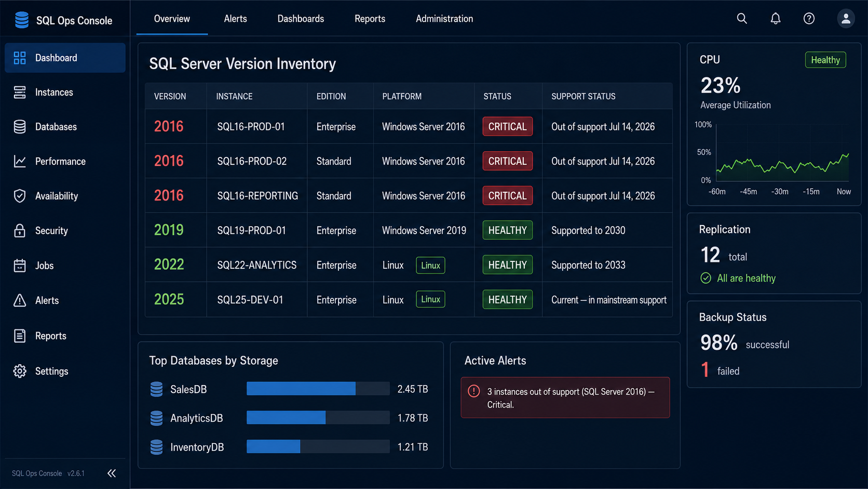The width and height of the screenshot is (868, 489).
Task: Click the Dashboard grid icon in sidebar
Action: [20, 58]
